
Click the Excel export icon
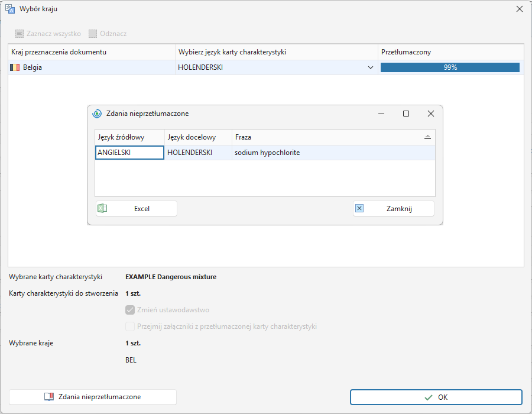point(102,208)
